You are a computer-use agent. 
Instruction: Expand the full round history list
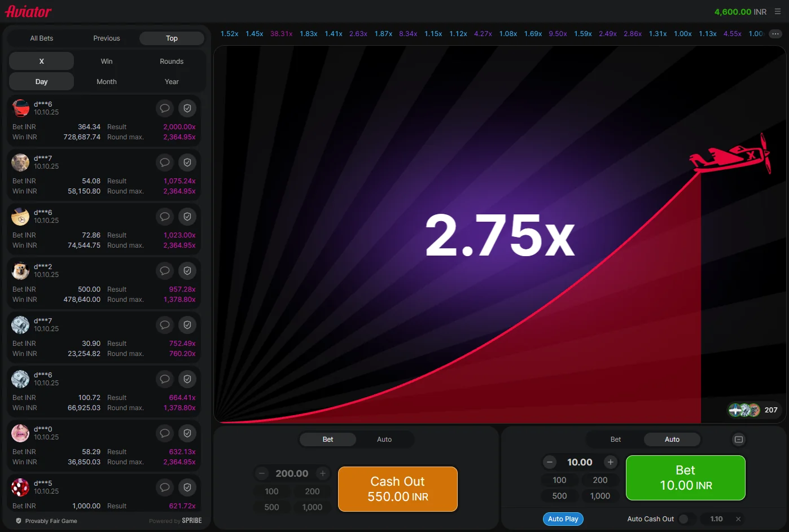coord(775,33)
